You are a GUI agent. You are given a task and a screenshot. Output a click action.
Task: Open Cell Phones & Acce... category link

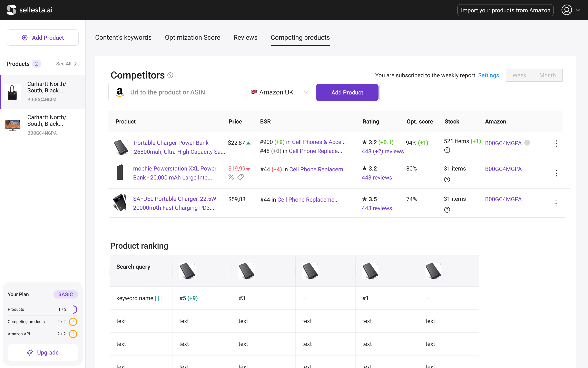click(319, 142)
